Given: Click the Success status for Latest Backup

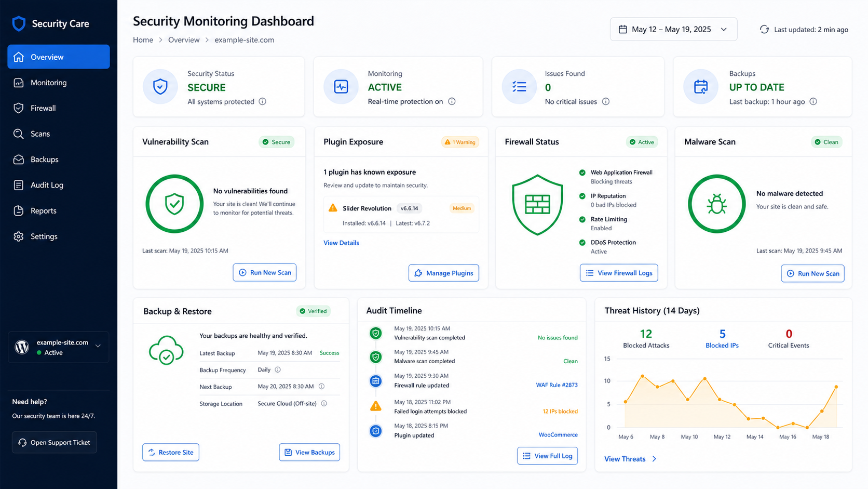Looking at the screenshot, I should coord(329,353).
